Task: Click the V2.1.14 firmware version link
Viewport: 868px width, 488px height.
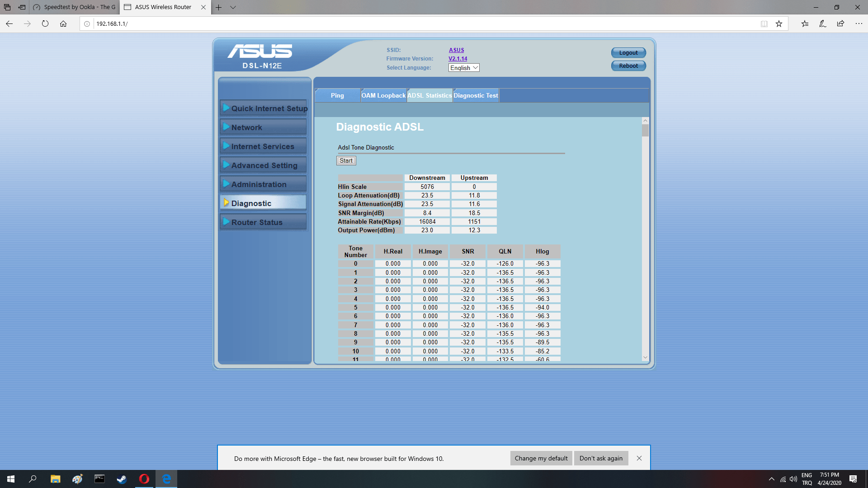Action: coord(458,59)
